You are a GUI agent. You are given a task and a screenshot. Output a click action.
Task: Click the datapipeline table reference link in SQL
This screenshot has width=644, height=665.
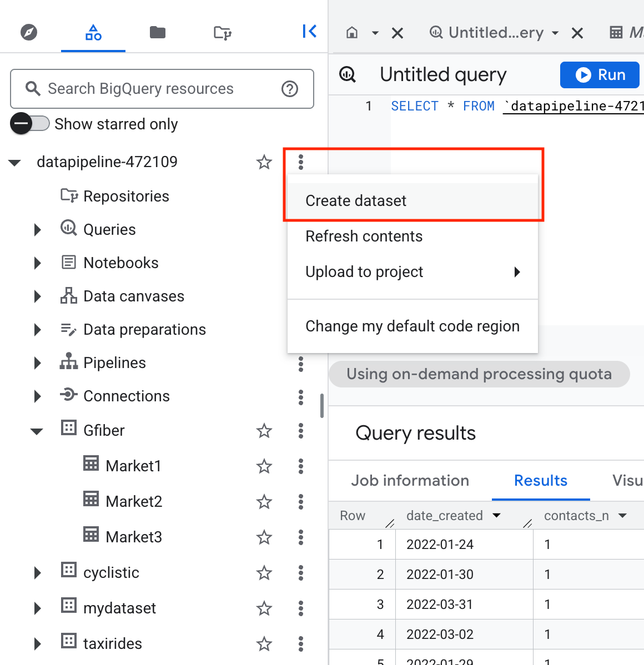pos(573,106)
